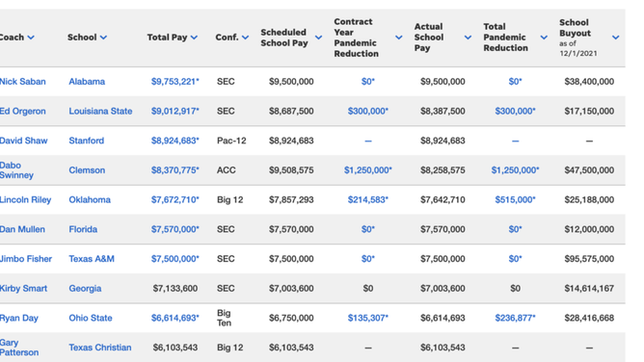Open Lincoln Riley's $7,672,710 total pay
This screenshot has width=644, height=362.
pos(174,199)
